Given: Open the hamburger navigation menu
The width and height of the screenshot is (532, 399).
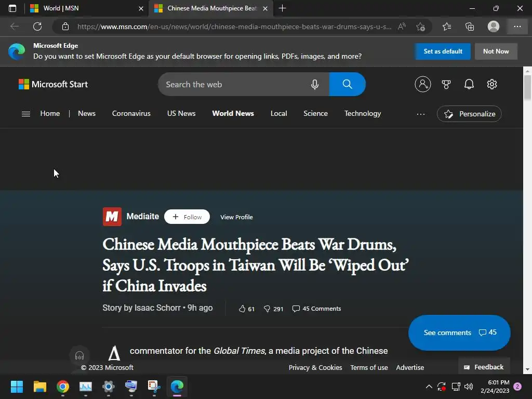Looking at the screenshot, I should [x=26, y=114].
